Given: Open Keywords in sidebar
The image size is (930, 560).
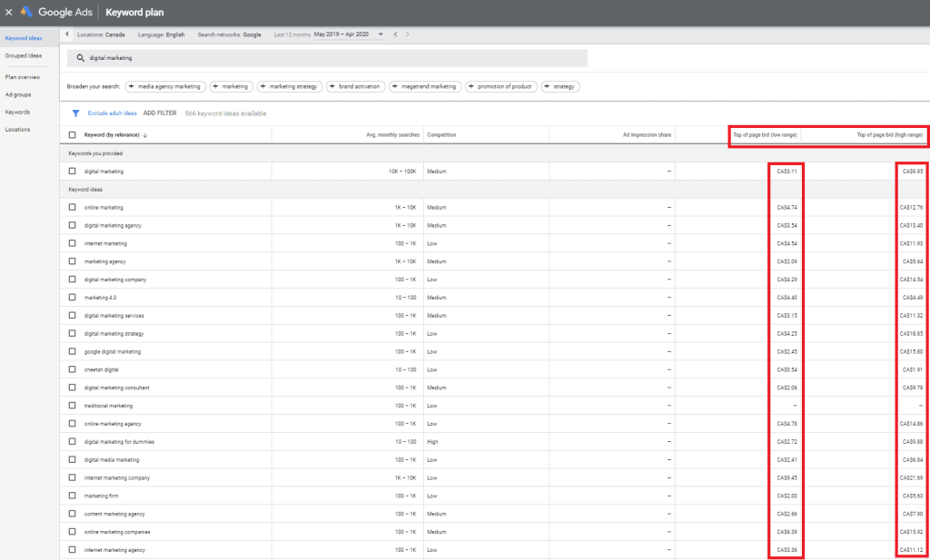Looking at the screenshot, I should tap(17, 112).
